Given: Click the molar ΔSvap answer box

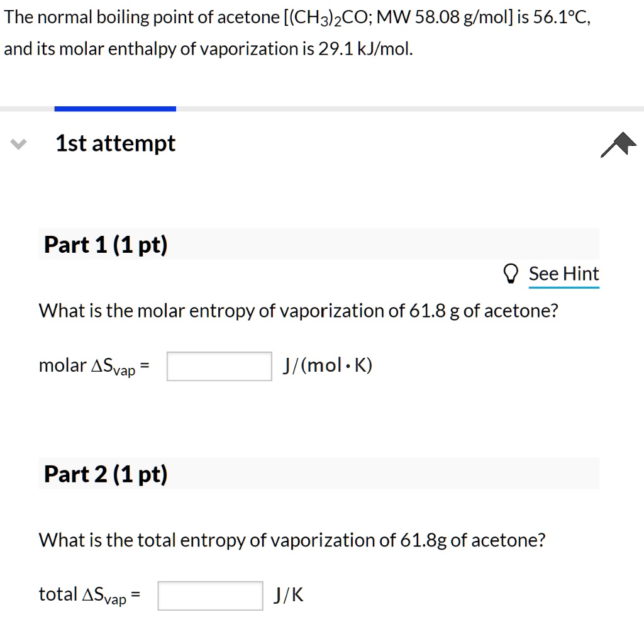Looking at the screenshot, I should click(219, 365).
